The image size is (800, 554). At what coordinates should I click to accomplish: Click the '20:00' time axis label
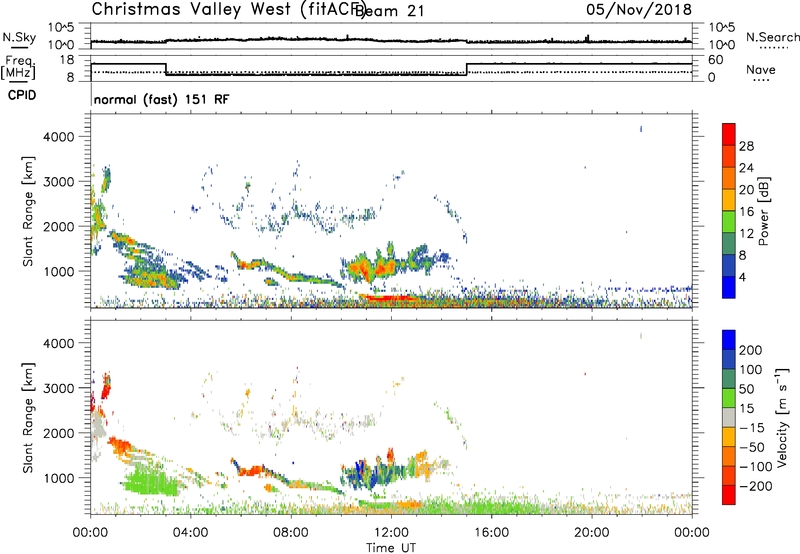591,533
